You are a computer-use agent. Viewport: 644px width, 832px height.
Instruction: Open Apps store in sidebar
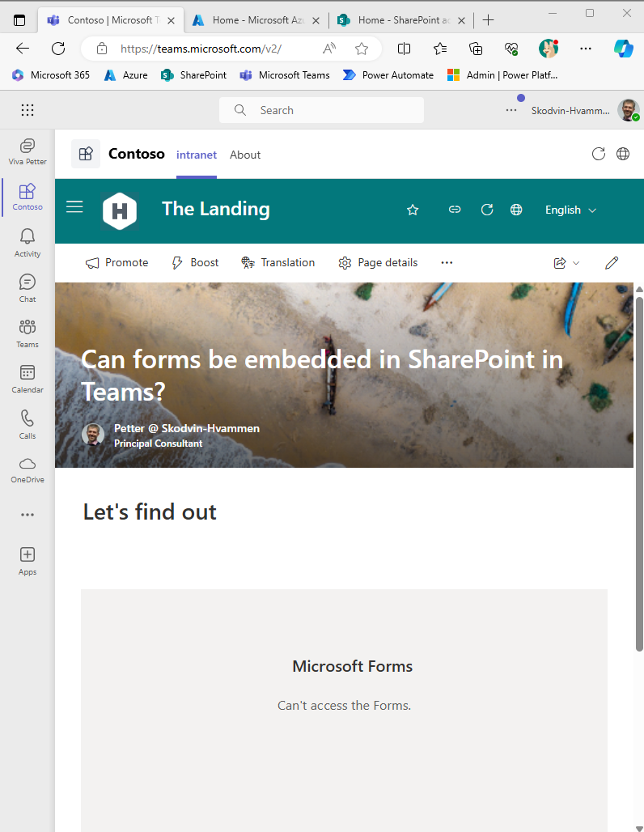28,561
